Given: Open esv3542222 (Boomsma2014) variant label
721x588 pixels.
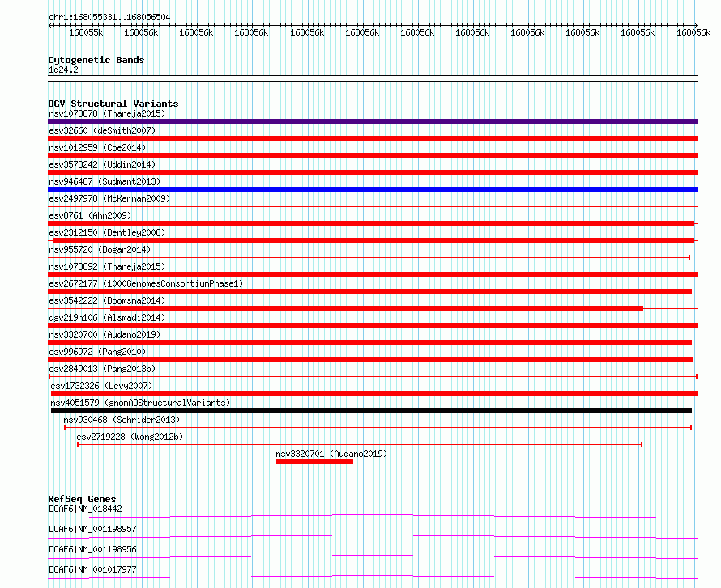Looking at the screenshot, I should 107,300.
